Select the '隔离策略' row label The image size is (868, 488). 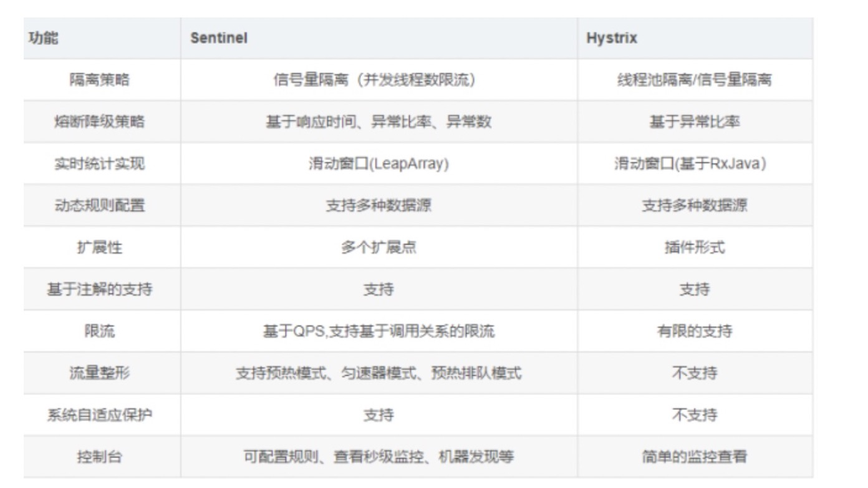tap(100, 80)
